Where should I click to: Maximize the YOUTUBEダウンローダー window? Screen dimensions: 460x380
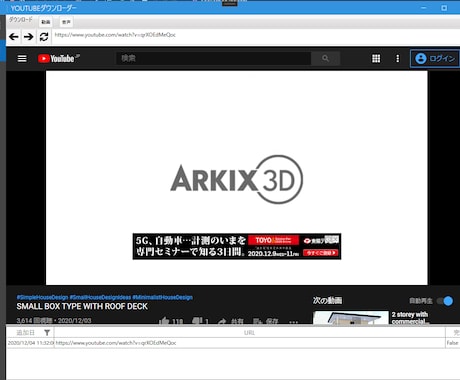[444, 8]
